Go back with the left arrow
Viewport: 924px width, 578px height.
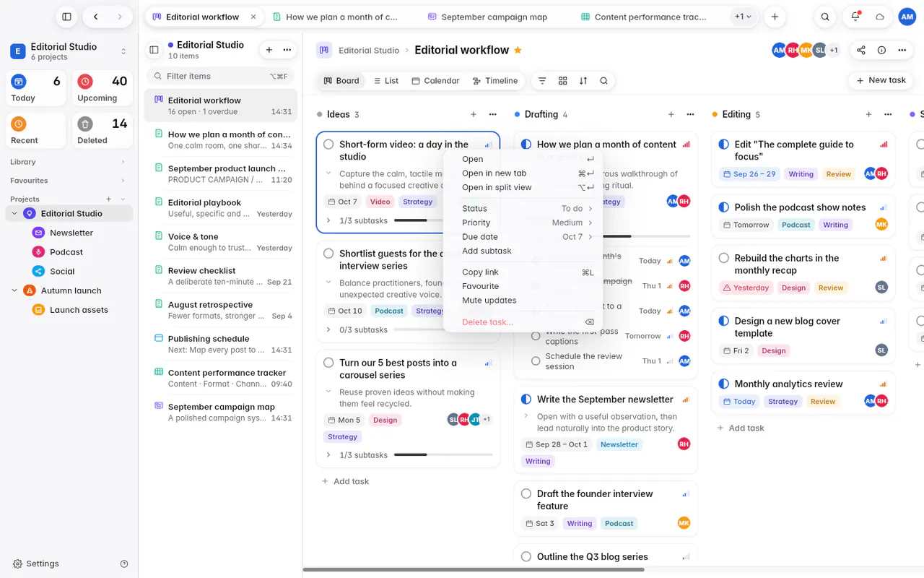95,17
